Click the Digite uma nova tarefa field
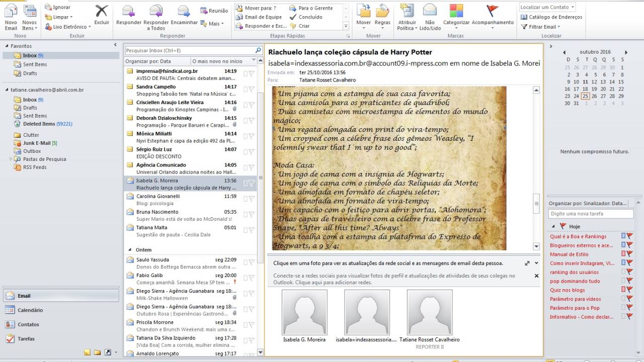 click(x=591, y=214)
